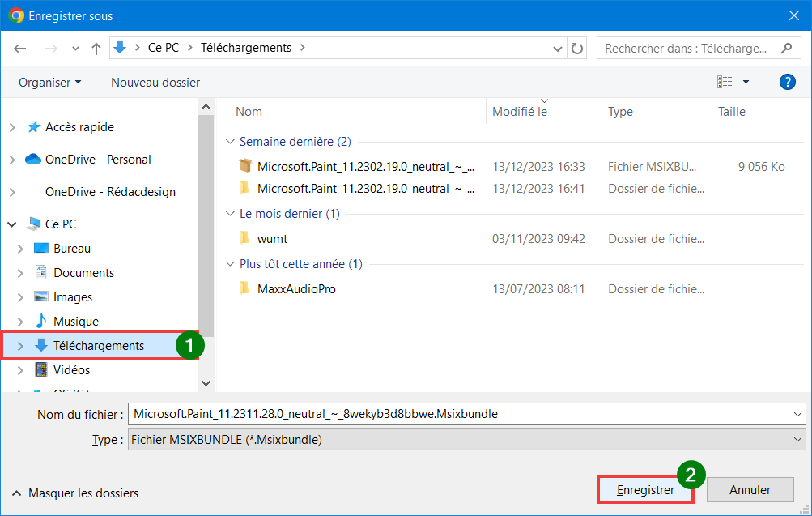Open OneDrive - Rédacdesign in sidebar
The height and width of the screenshot is (516, 812).
110,192
